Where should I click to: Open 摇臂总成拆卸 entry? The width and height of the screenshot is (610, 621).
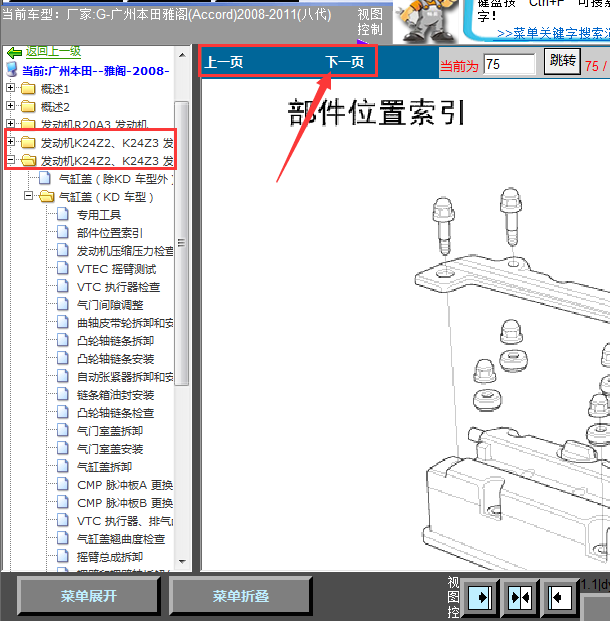point(110,557)
